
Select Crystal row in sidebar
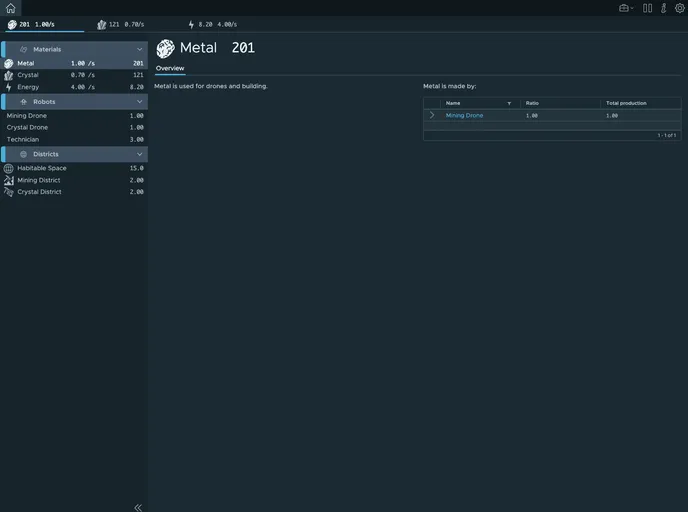(74, 75)
